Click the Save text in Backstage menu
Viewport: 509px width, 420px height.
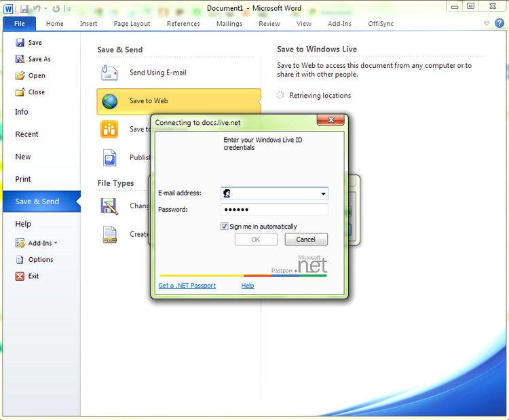(35, 43)
